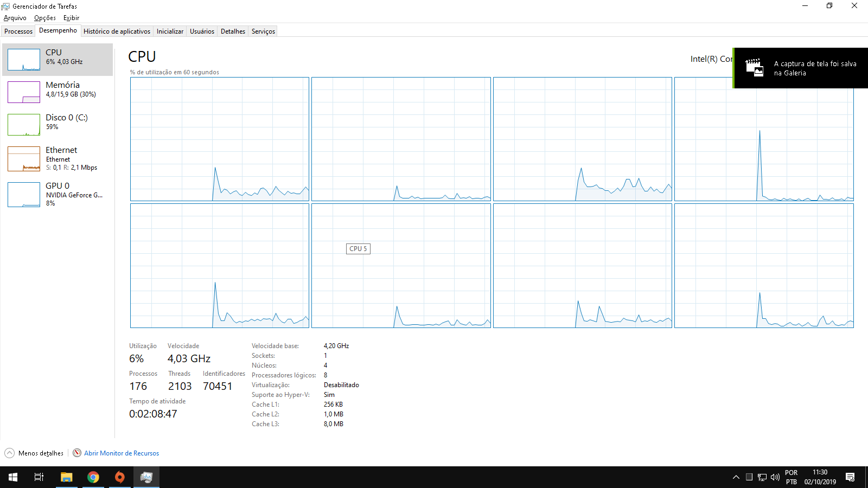Open Origin from the taskbar
The height and width of the screenshot is (488, 868).
(x=120, y=477)
